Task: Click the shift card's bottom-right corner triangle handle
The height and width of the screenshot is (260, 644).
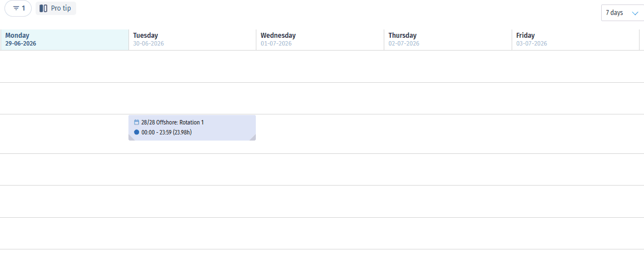Action: [x=253, y=138]
